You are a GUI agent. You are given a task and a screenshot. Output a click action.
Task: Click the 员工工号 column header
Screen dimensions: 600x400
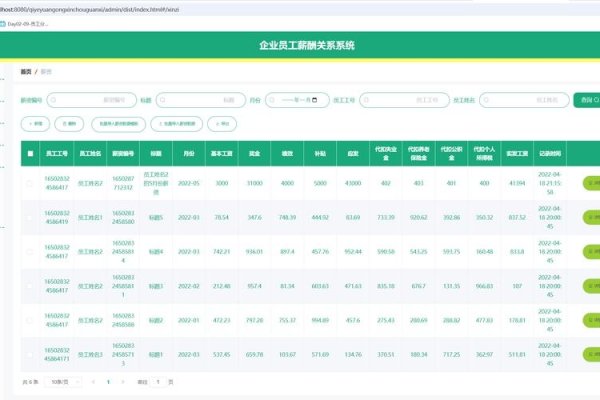[57, 153]
